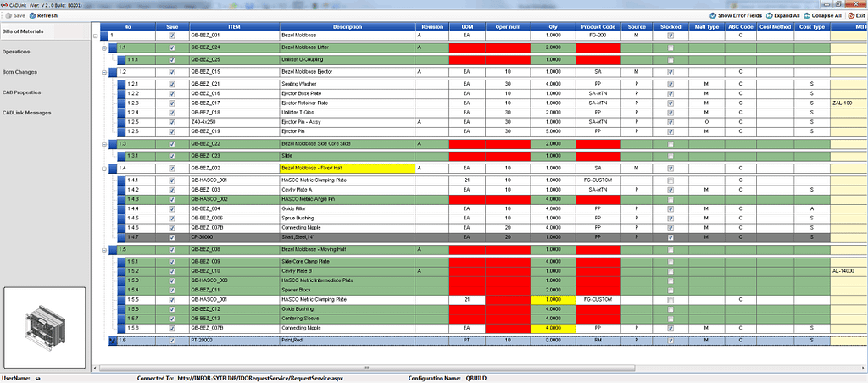The image size is (868, 383).
Task: Click the horizontal scrollbar thumb
Action: tap(366, 368)
